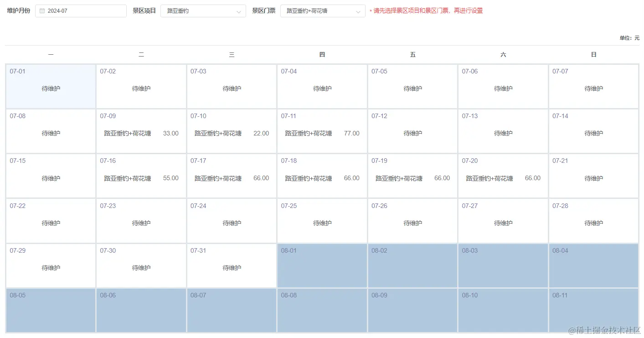Click 待维护 on 07-28 cell
This screenshot has height=338, width=644.
[592, 223]
